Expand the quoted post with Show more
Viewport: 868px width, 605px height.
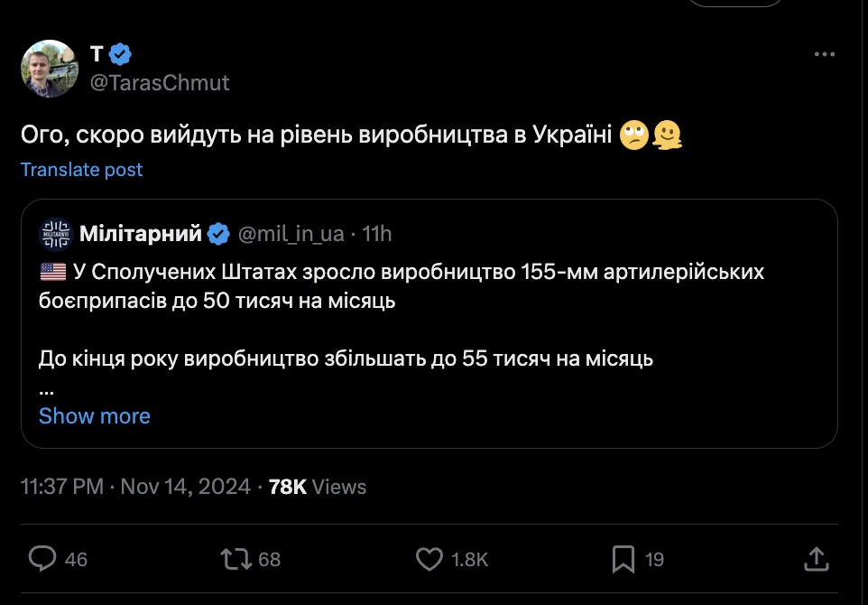click(95, 415)
